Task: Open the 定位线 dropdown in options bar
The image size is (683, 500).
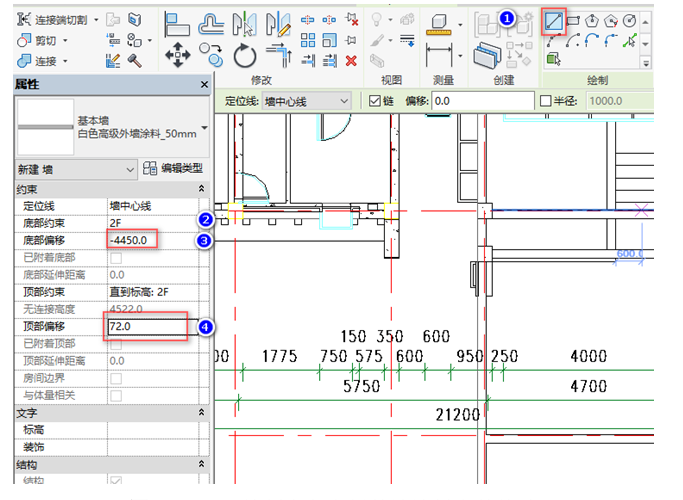Action: (344, 101)
